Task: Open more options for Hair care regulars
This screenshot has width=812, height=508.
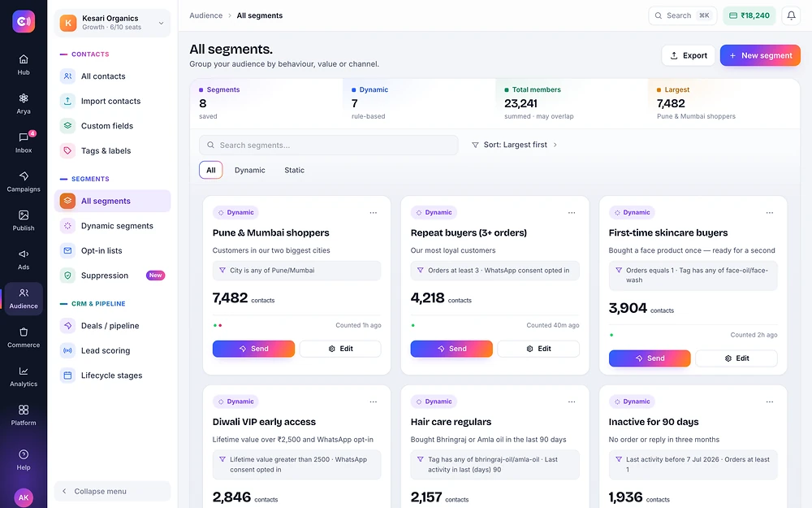Action: pyautogui.click(x=571, y=402)
